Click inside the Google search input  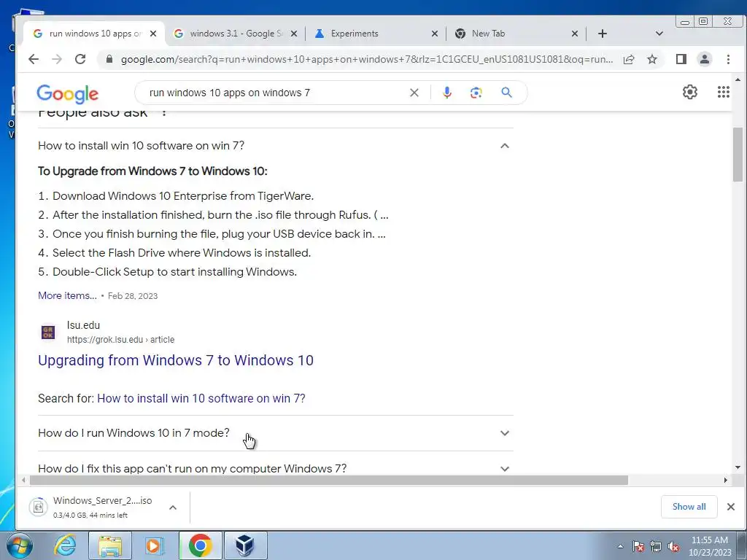coord(276,93)
